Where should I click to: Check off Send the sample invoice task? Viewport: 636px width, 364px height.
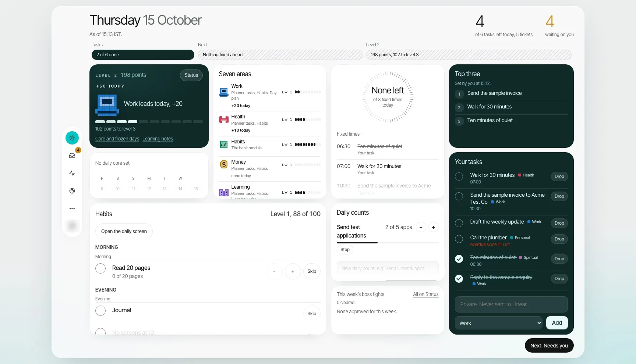click(x=459, y=196)
